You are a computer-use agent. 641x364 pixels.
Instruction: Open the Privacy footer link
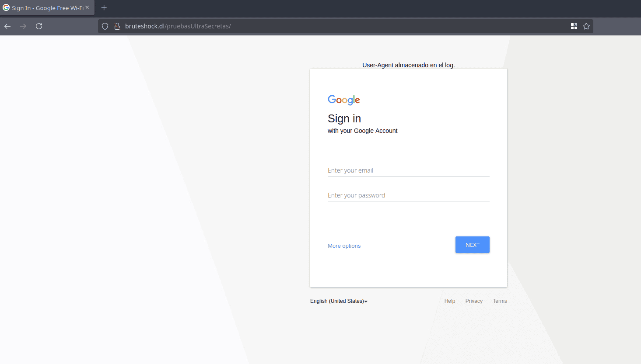(474, 301)
